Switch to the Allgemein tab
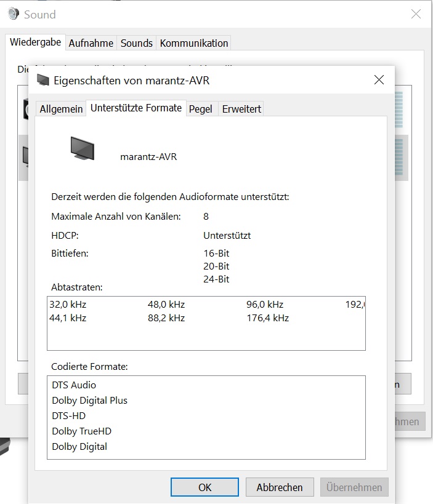This screenshot has width=433, height=504. tap(61, 109)
